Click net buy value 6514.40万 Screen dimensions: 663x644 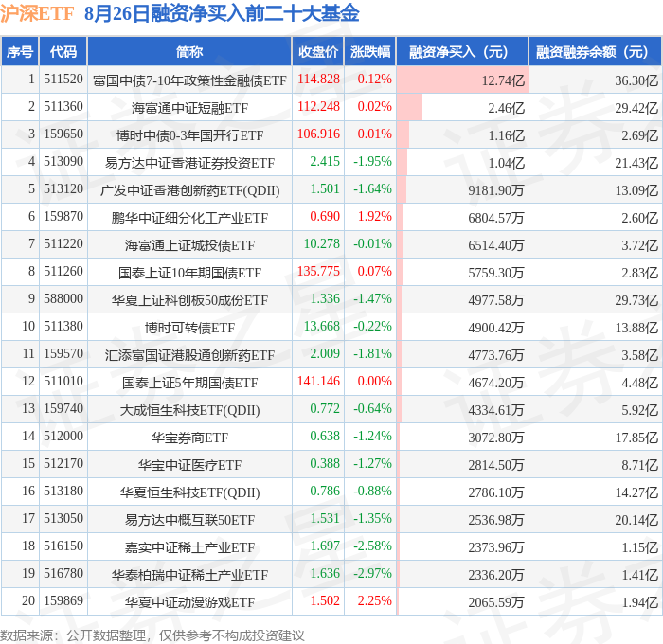[496, 245]
